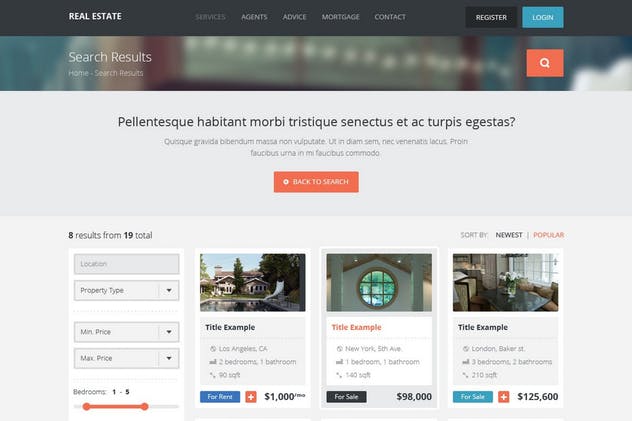Open the round window property thumbnail

379,282
